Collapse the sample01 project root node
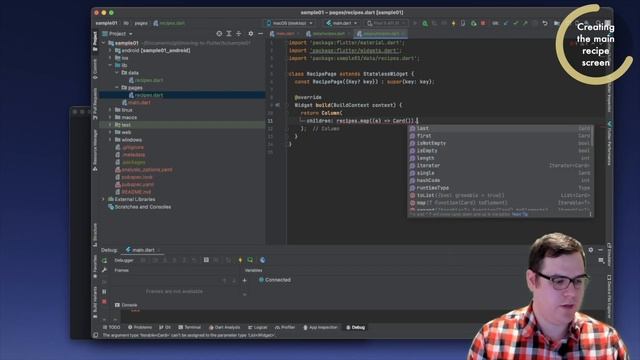 coord(104,43)
